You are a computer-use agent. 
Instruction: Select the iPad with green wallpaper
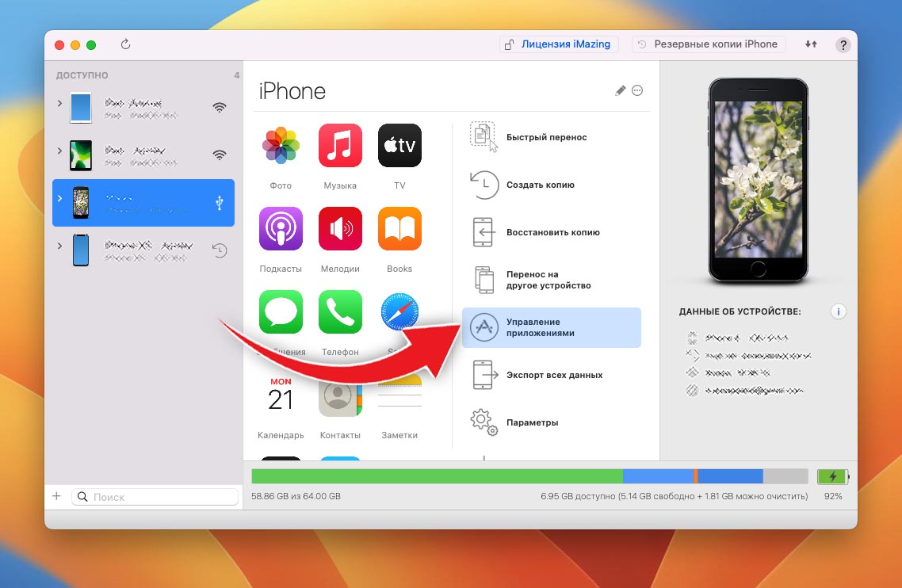tap(143, 155)
